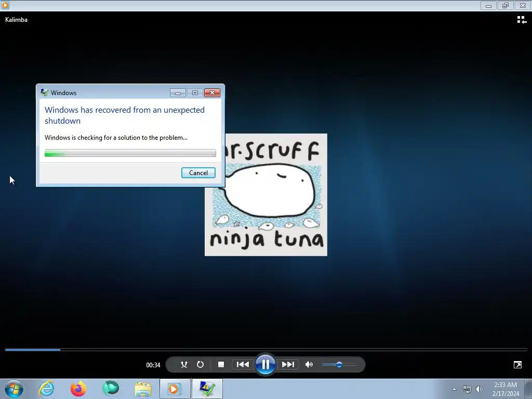Mute the player sound

click(x=309, y=364)
